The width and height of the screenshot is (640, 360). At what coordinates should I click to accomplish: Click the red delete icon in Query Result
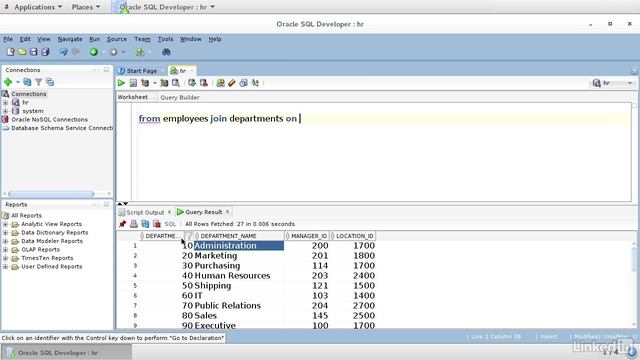point(156,224)
